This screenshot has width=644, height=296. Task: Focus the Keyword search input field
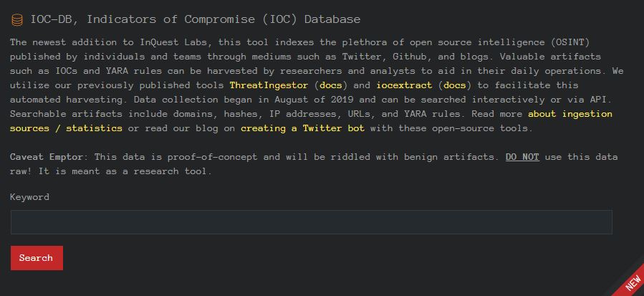(312, 222)
